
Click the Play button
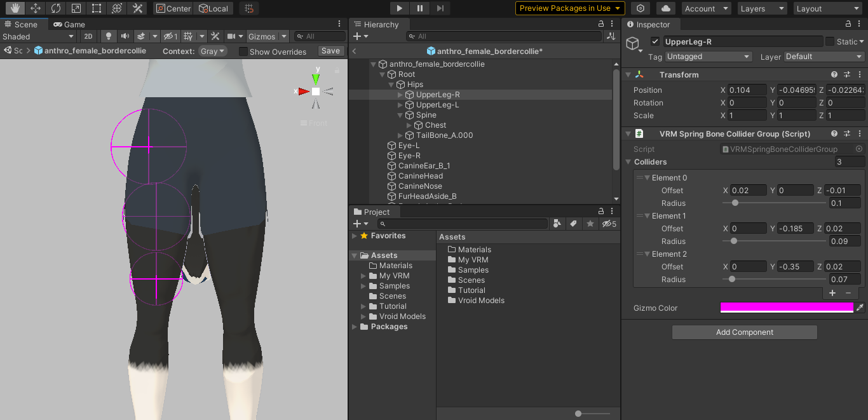click(400, 8)
